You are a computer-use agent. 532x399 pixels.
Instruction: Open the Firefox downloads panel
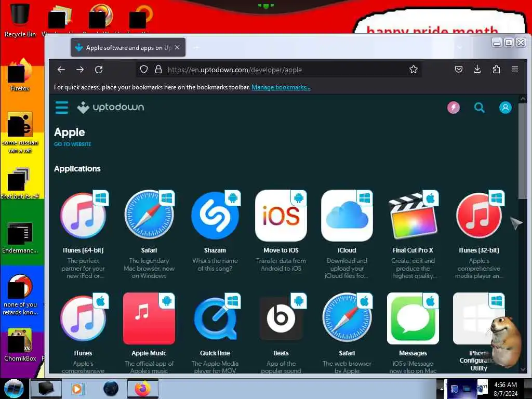[x=477, y=69]
